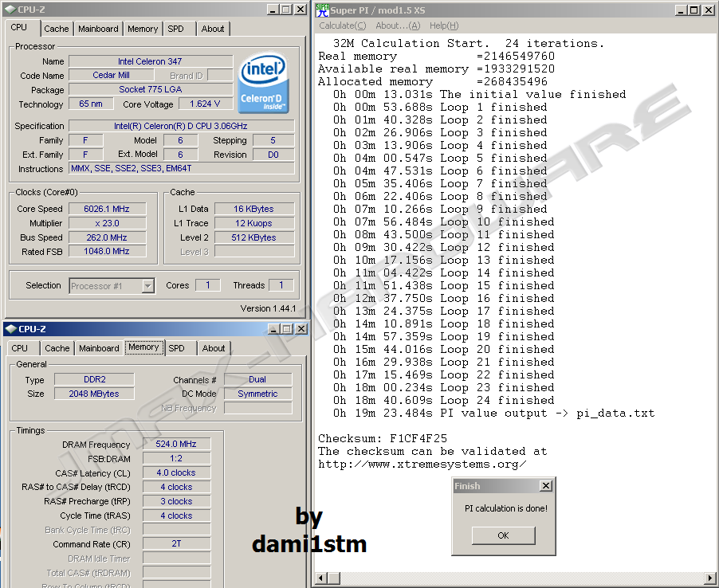Open About tab in lower CPU-Z window
The height and width of the screenshot is (588, 719).
coord(214,348)
